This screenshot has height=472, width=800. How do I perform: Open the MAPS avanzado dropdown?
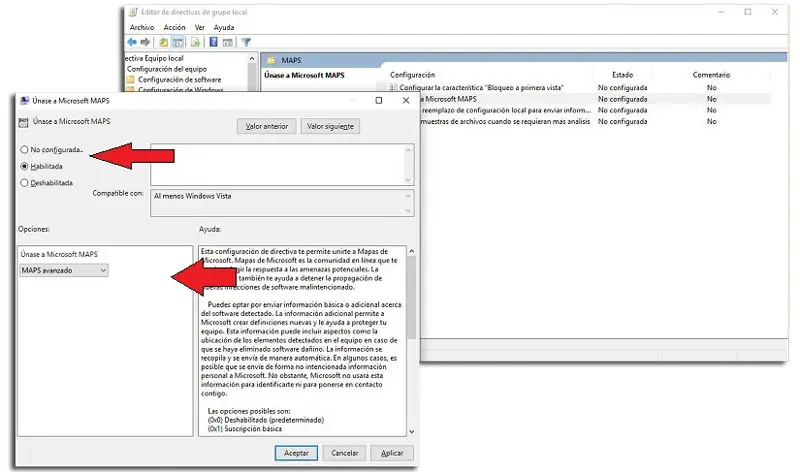(x=64, y=270)
